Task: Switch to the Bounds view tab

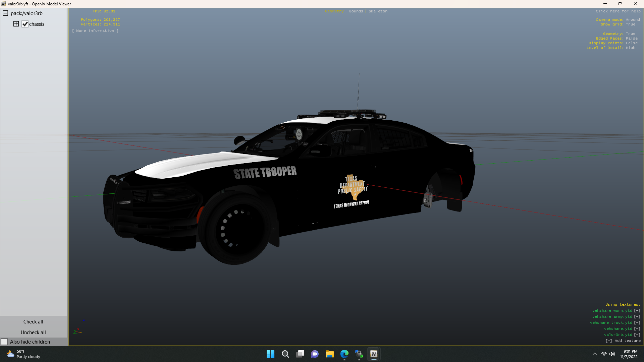Action: [356, 11]
